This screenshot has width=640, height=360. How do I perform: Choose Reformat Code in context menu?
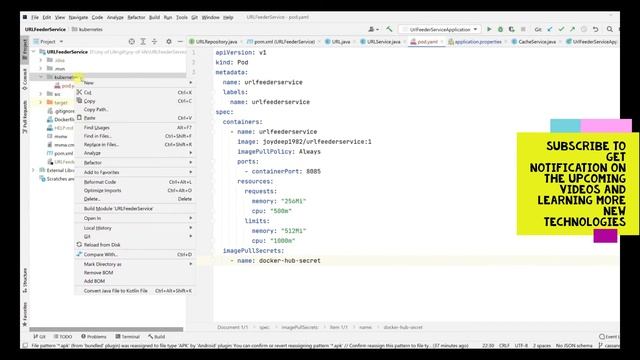tap(135, 182)
